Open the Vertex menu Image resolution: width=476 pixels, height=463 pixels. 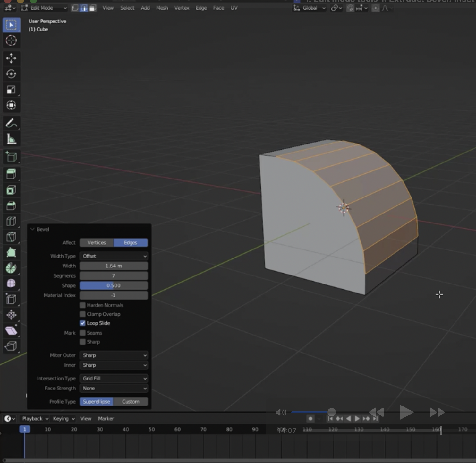click(x=182, y=8)
